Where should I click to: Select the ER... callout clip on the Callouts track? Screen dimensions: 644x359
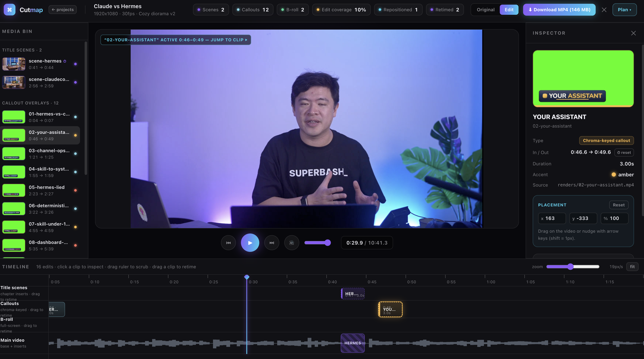[x=57, y=309]
